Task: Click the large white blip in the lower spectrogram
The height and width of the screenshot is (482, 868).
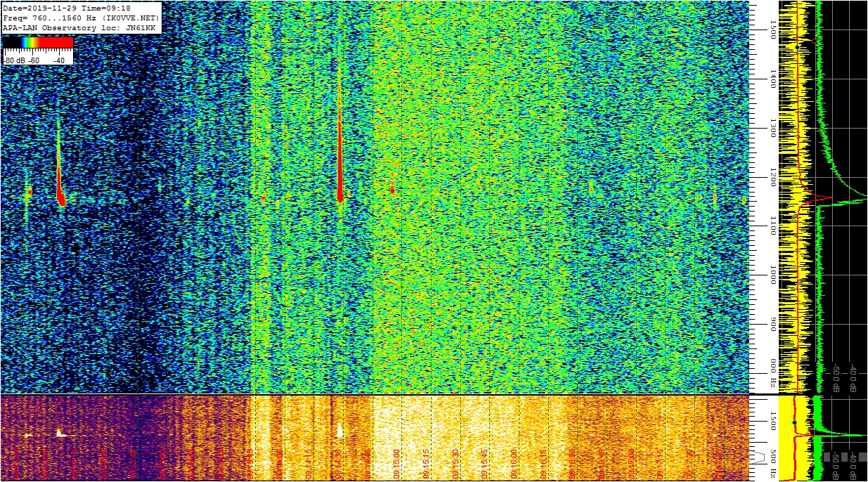Action: 339,430
